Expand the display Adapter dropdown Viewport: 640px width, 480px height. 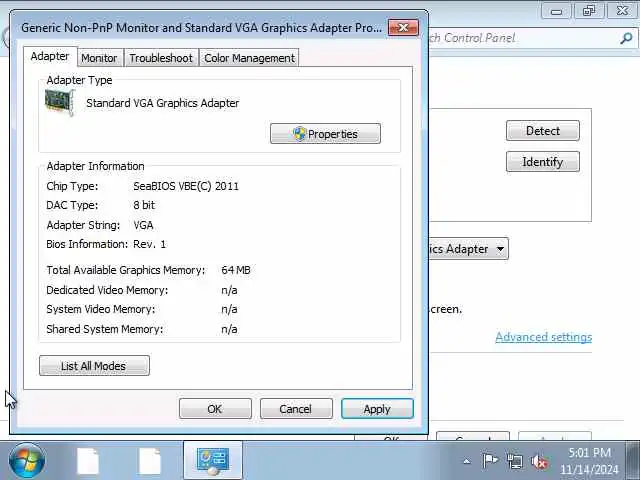(x=500, y=249)
